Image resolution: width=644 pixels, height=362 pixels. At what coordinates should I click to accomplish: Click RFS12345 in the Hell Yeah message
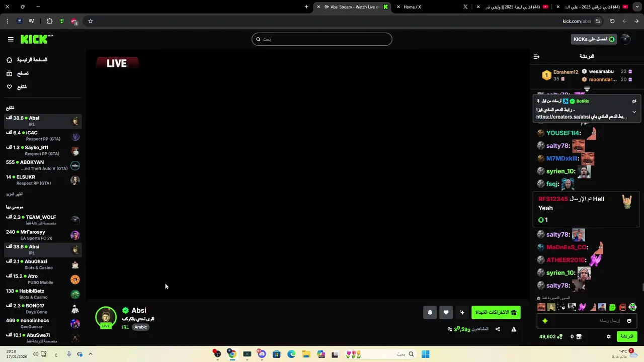click(553, 199)
